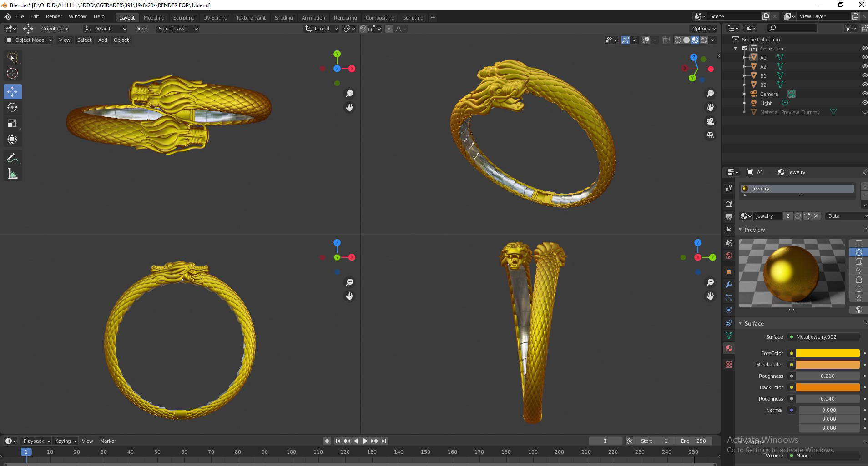Toggle snapping magnet in header

click(x=363, y=29)
